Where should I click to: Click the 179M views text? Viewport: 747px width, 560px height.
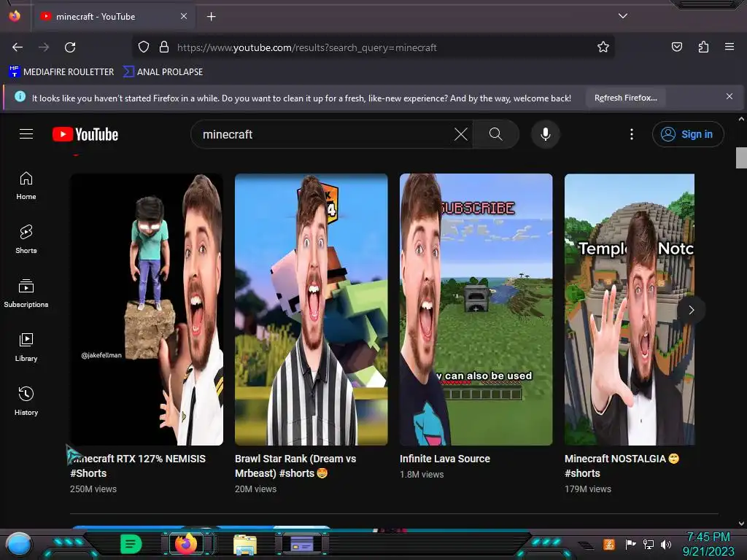click(588, 489)
